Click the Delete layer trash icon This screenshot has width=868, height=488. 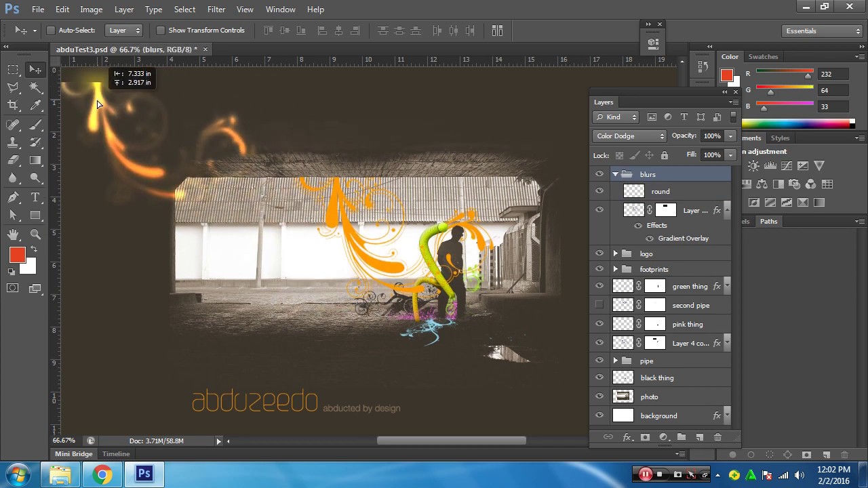pos(717,437)
